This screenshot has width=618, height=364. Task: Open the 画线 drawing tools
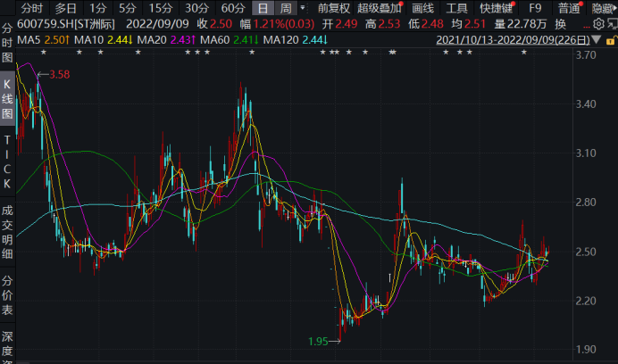click(422, 8)
